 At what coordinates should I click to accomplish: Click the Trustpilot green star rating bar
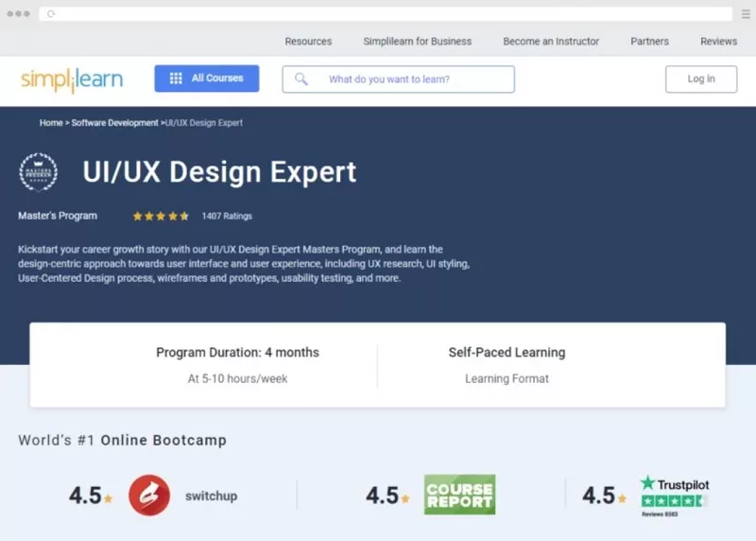tap(674, 501)
